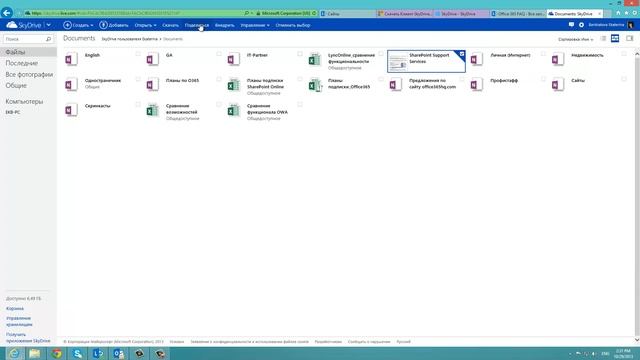Expand the SkyDrive app switcher arrow
The width and height of the screenshot is (640, 360).
[49, 25]
